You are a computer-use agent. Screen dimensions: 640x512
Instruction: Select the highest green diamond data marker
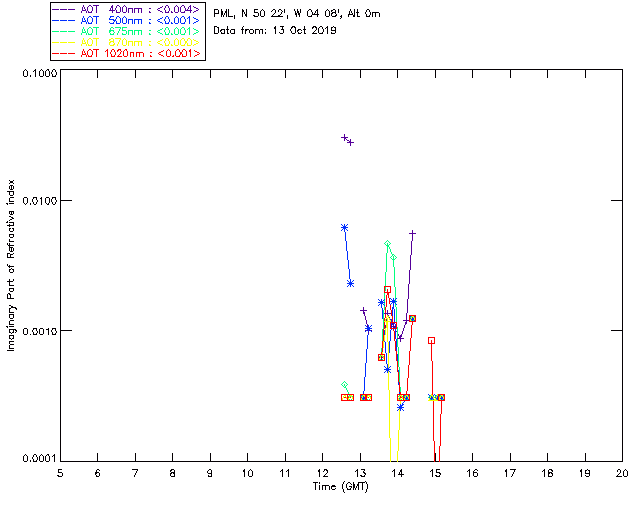coord(388,244)
